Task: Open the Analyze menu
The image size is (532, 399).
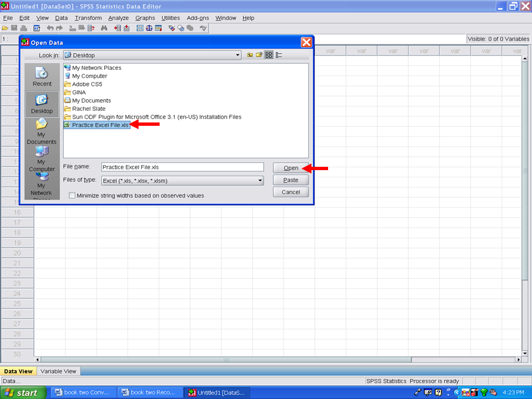Action: (119, 18)
